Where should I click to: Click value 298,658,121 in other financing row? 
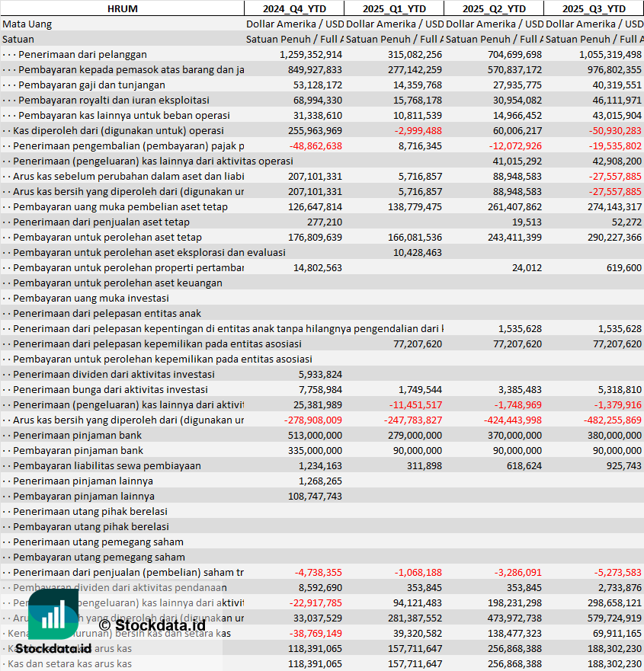pyautogui.click(x=614, y=603)
